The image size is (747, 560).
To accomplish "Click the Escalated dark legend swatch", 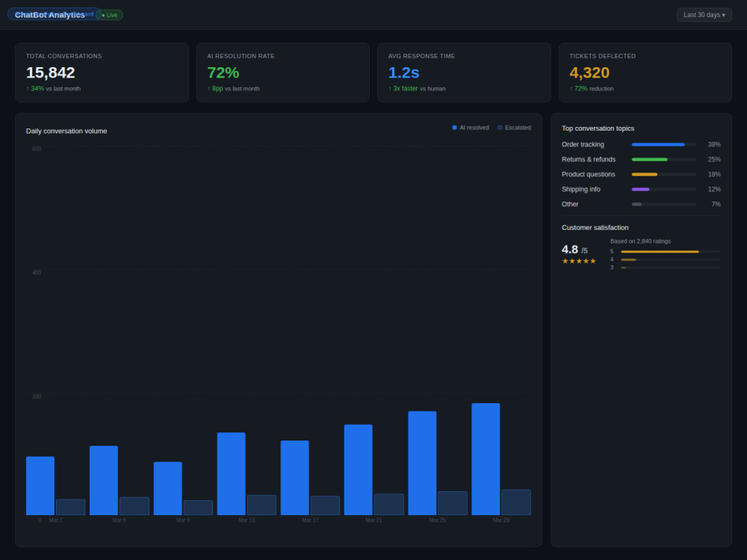I will (x=500, y=128).
